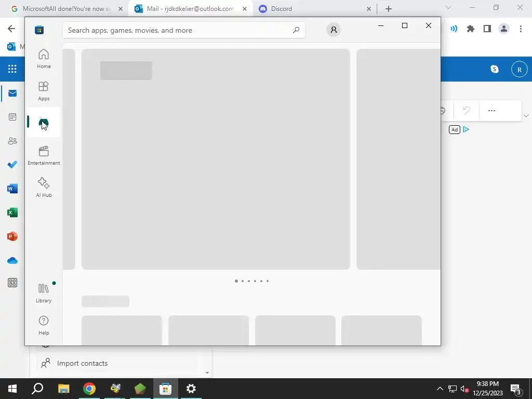Open Home in Microsoft Store sidebar

pos(44,59)
